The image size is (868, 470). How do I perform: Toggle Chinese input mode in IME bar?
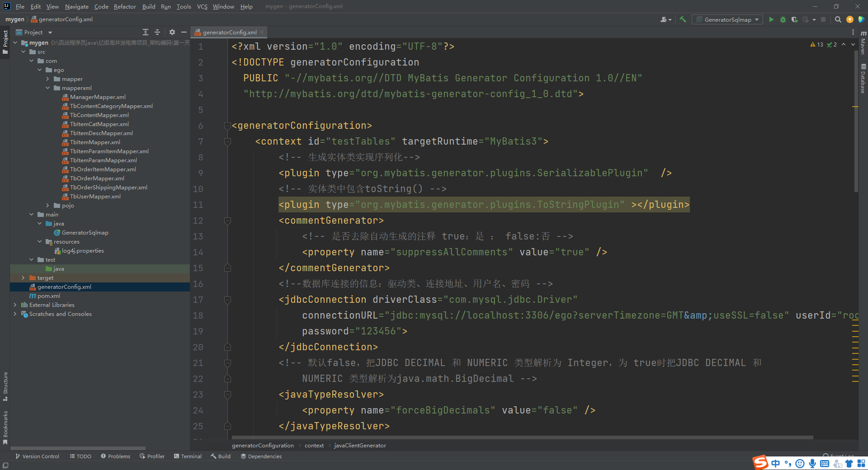pos(776,463)
